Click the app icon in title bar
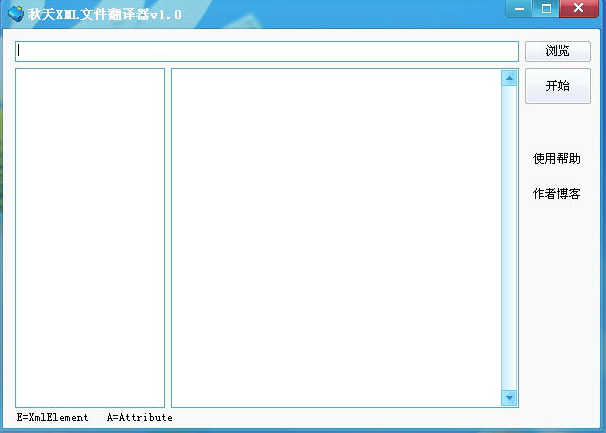606x433 pixels. (x=16, y=14)
